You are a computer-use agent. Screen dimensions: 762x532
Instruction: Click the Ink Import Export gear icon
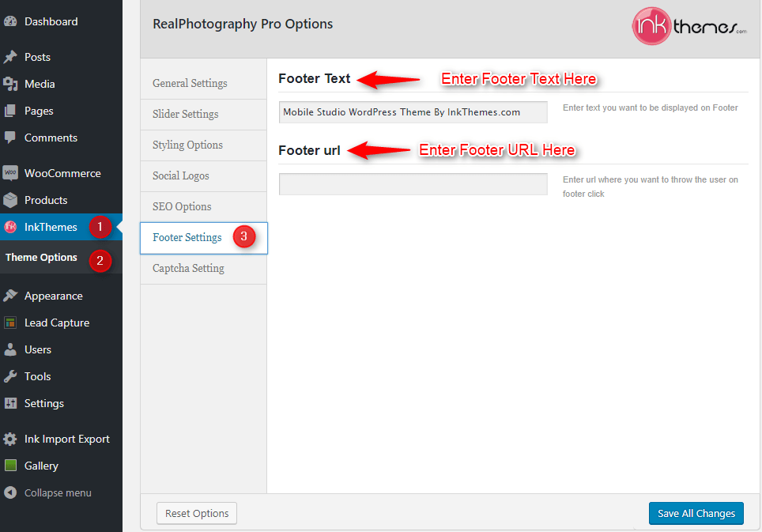tap(10, 439)
